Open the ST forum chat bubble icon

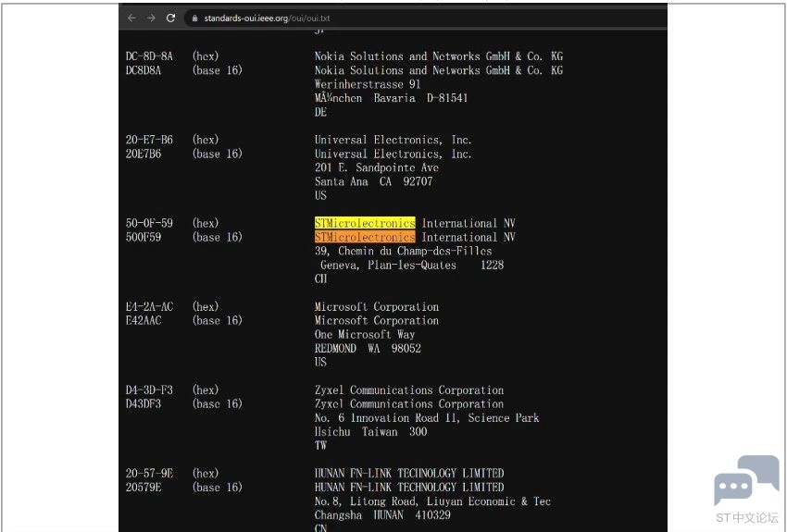tap(746, 480)
